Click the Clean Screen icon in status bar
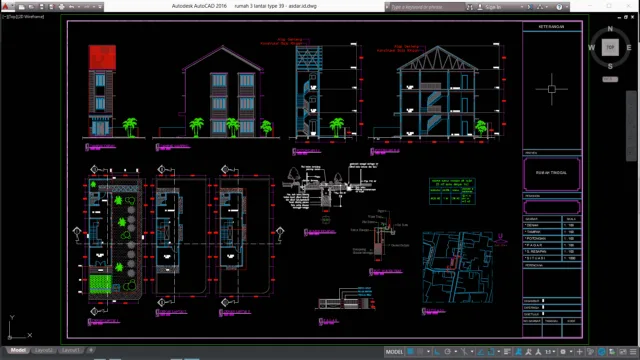This screenshot has width=640, height=360. pos(623,352)
